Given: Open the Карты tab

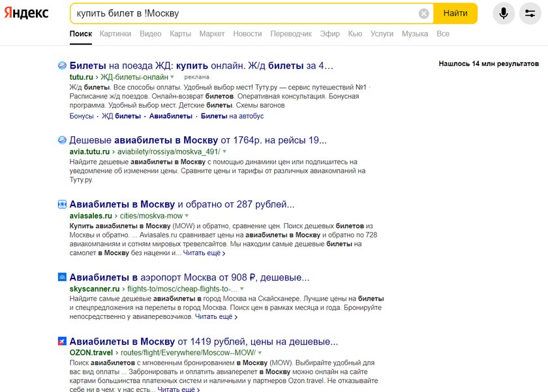Looking at the screenshot, I should (180, 34).
